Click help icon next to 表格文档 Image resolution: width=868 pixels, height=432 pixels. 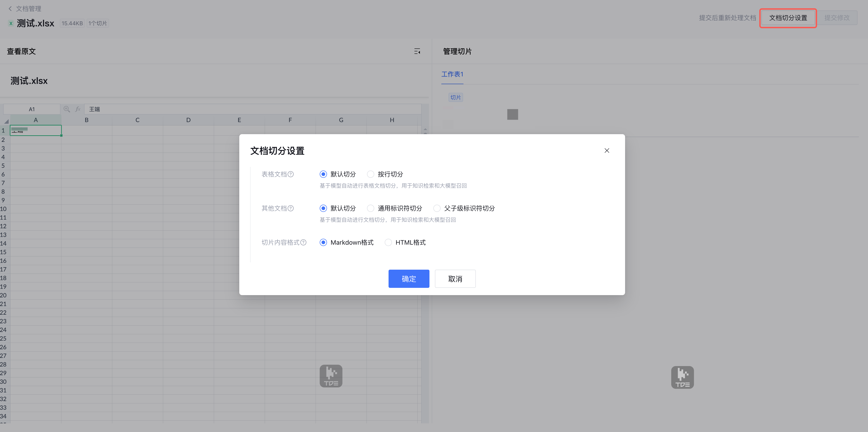[290, 174]
